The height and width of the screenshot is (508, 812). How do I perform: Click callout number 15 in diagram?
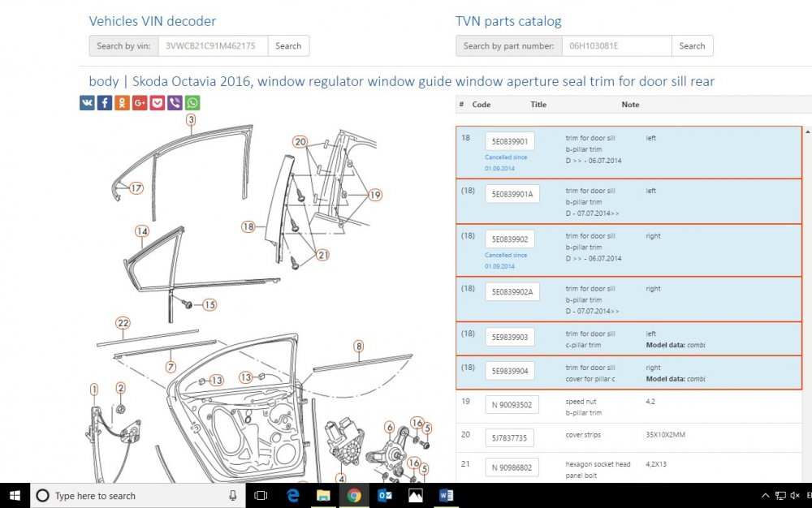click(209, 304)
